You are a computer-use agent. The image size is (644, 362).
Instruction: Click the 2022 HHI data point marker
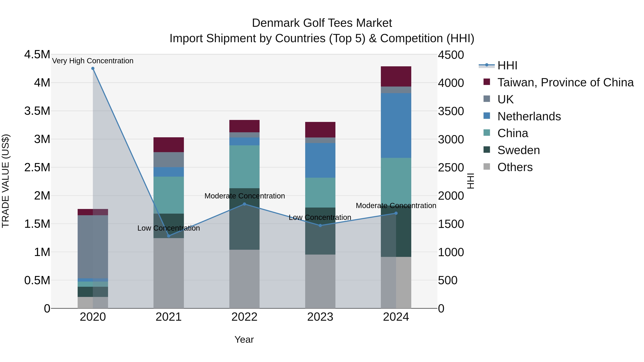245,204
